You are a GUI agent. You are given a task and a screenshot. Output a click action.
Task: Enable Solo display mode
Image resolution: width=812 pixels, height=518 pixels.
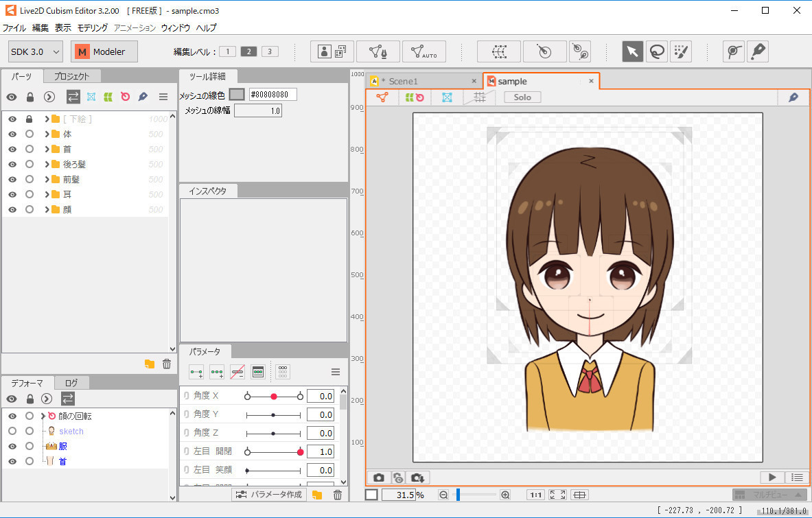(x=522, y=97)
